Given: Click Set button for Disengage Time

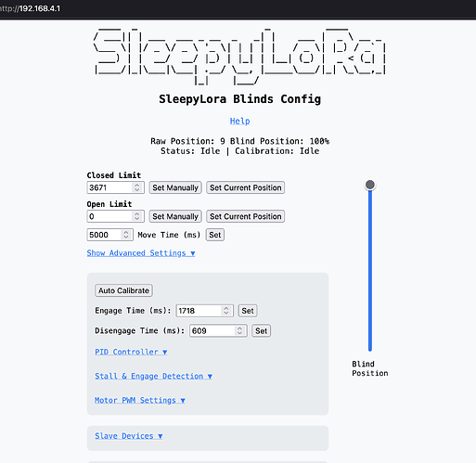Looking at the screenshot, I should pyautogui.click(x=262, y=331).
